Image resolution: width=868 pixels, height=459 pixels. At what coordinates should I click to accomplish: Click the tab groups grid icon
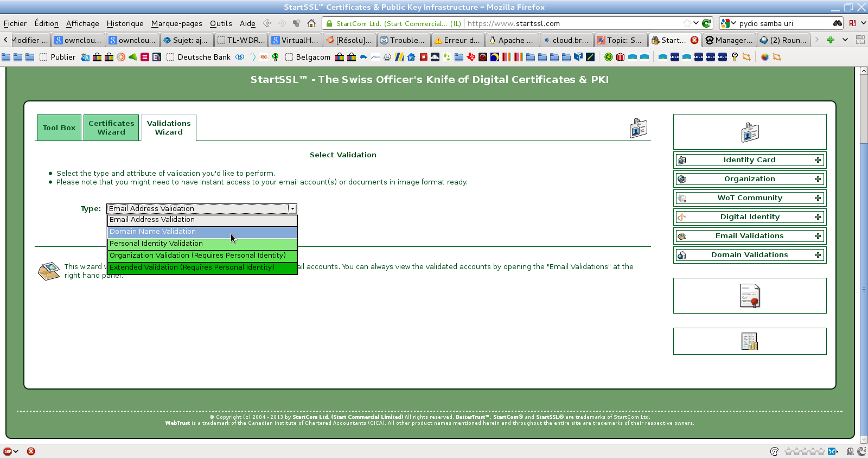click(x=860, y=40)
